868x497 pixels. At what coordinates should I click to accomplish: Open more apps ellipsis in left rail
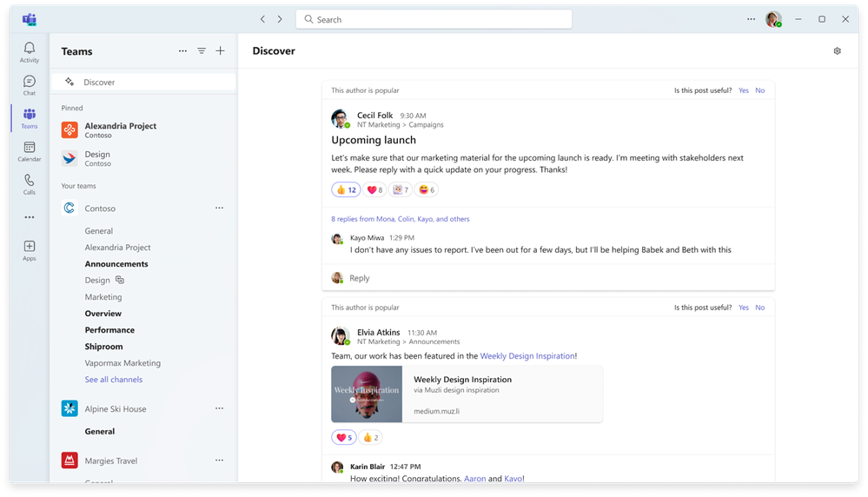pyautogui.click(x=30, y=217)
